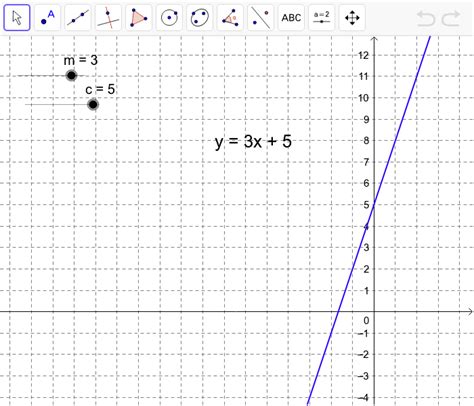Pick the Move Graphics View tool
Screen dimensions: 474x406
pyautogui.click(x=352, y=18)
